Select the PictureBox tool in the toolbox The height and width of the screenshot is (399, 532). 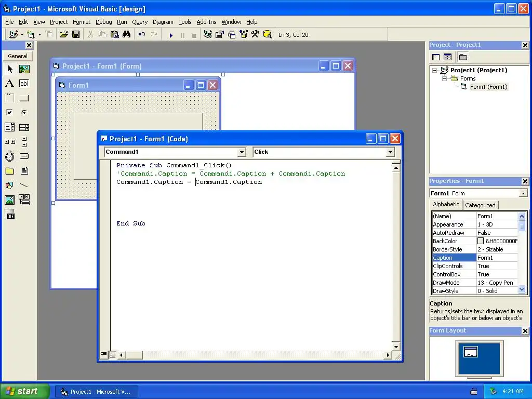(x=24, y=69)
